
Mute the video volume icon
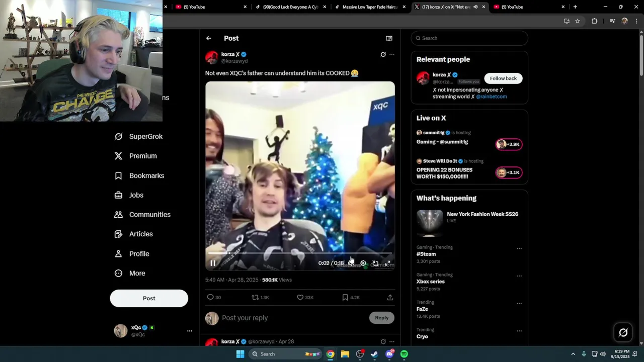[x=351, y=263]
